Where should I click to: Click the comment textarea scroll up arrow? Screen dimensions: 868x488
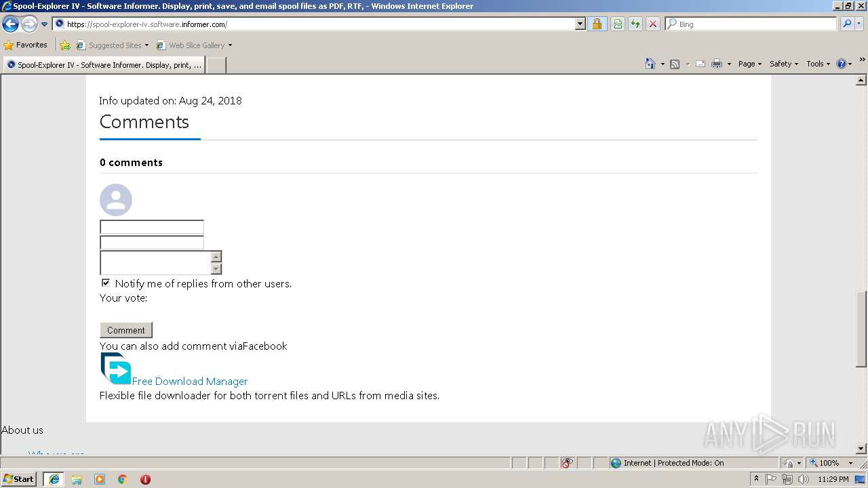(216, 257)
